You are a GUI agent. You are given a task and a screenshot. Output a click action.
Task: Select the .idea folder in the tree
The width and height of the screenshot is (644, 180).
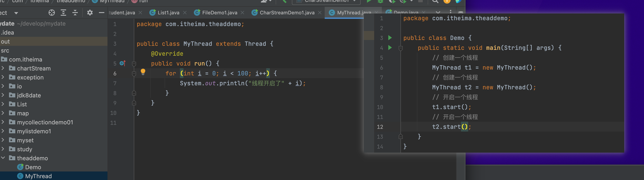[54, 33]
